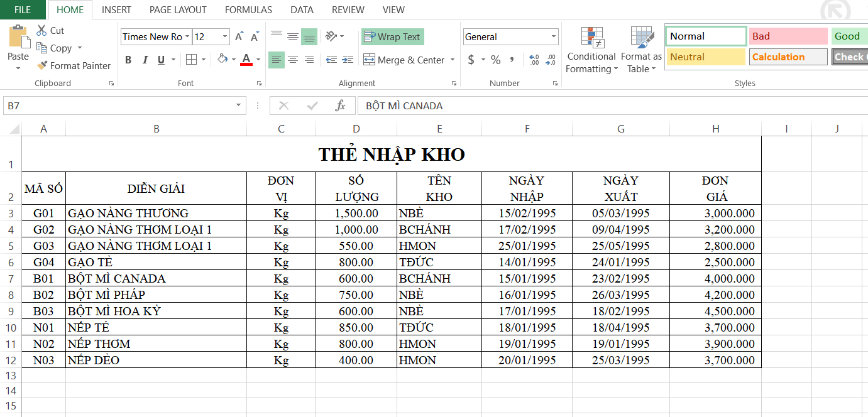The width and height of the screenshot is (868, 417).
Task: Apply Percent Style number format
Action: pos(495,60)
